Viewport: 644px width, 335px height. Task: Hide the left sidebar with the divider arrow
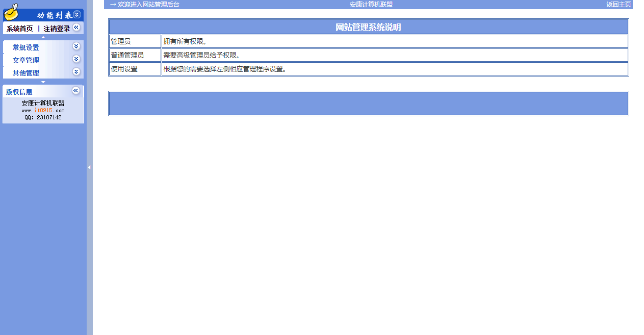(x=89, y=167)
